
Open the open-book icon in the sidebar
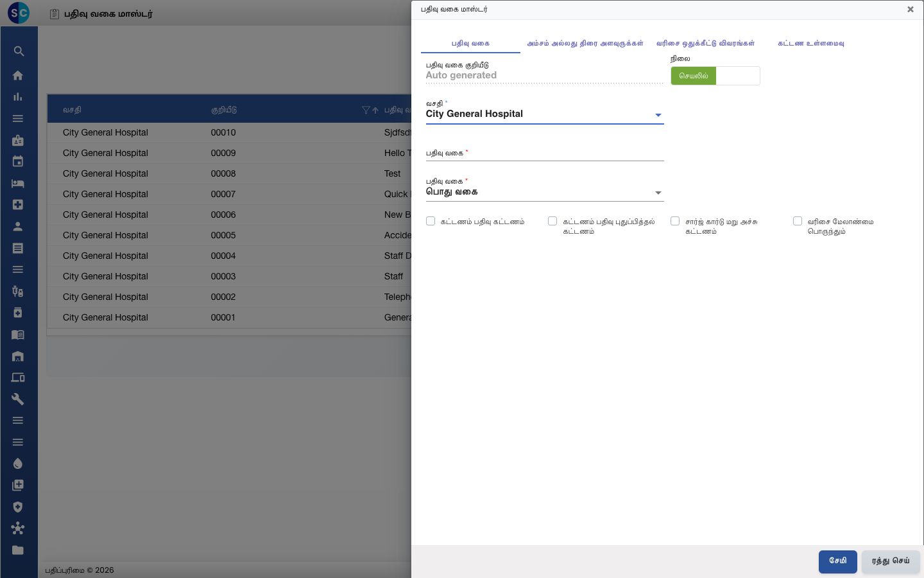(18, 334)
